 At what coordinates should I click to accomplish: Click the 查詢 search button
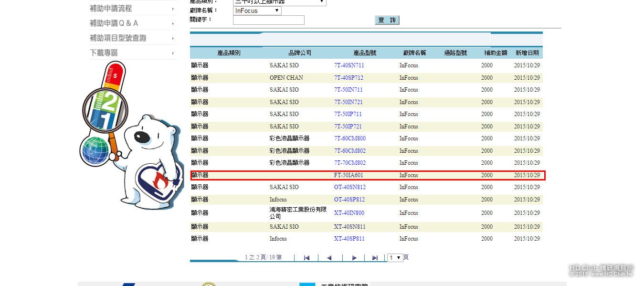click(x=387, y=20)
